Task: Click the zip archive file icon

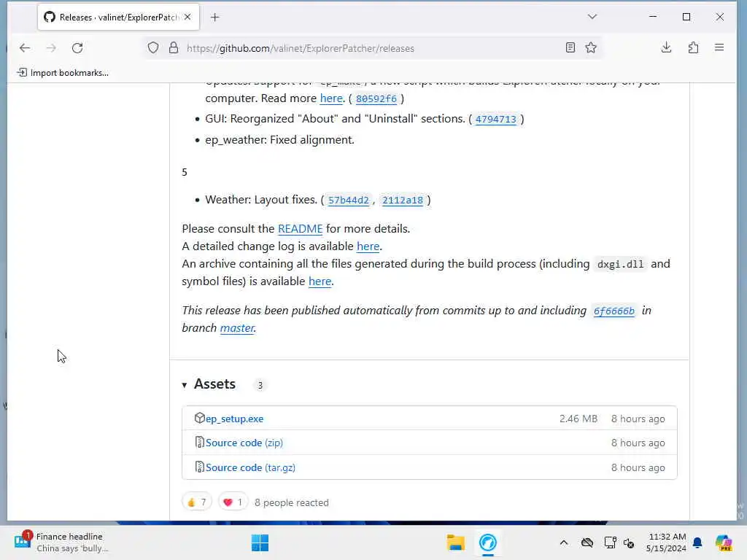Action: pyautogui.click(x=200, y=443)
